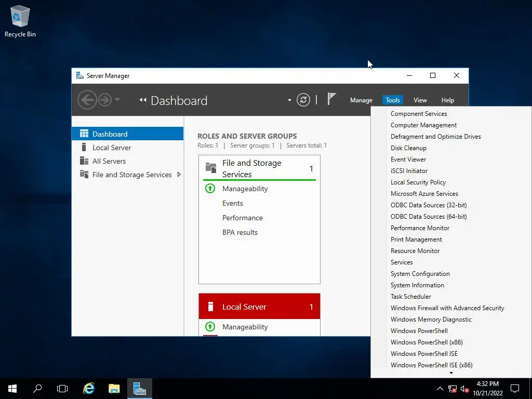Click Events in File and Storage tile
This screenshot has height=399, width=532.
pyautogui.click(x=233, y=203)
